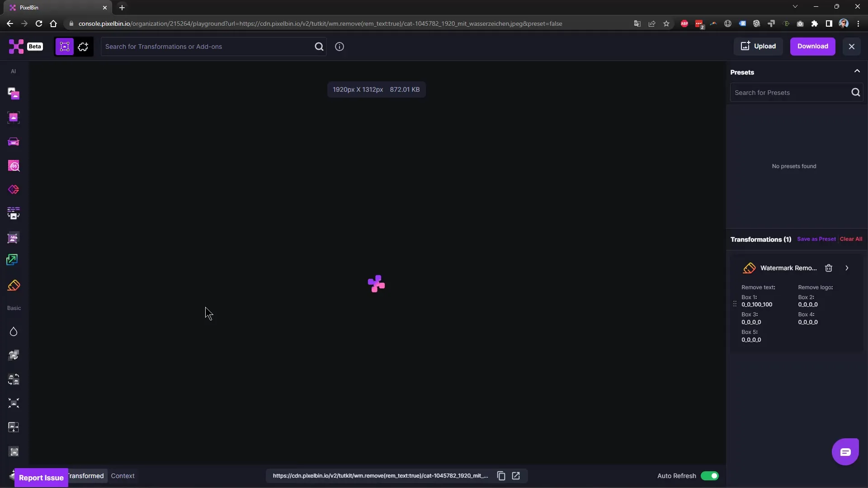Click Clear All transformations link
Viewport: 868px width, 488px height.
click(x=850, y=238)
